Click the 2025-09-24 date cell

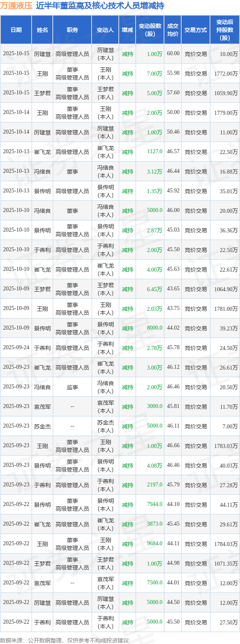pyautogui.click(x=16, y=348)
